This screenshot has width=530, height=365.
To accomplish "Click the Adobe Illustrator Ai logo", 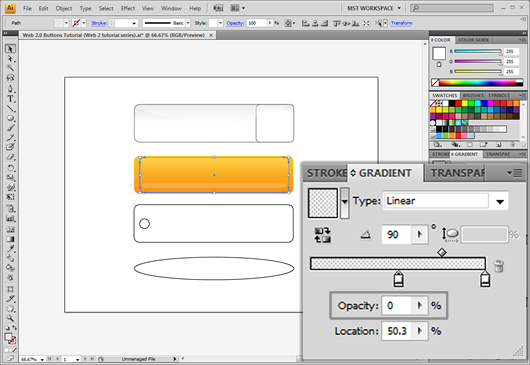I will pos(10,7).
